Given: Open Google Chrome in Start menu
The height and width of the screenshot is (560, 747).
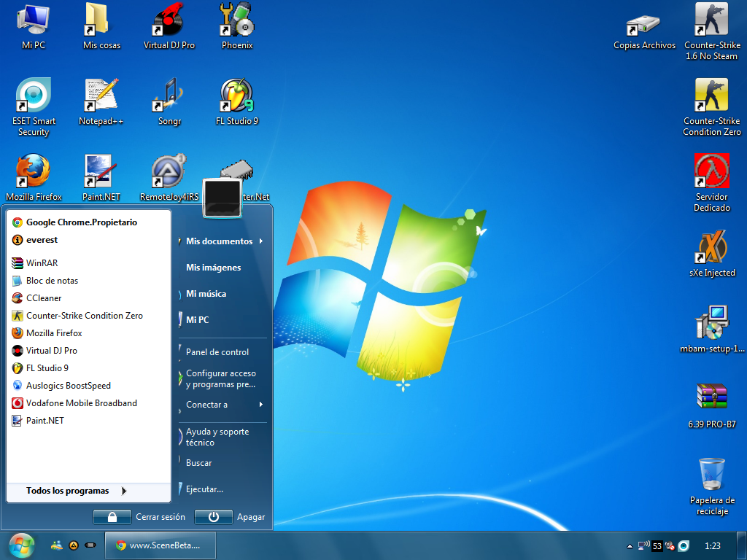Looking at the screenshot, I should click(88, 222).
